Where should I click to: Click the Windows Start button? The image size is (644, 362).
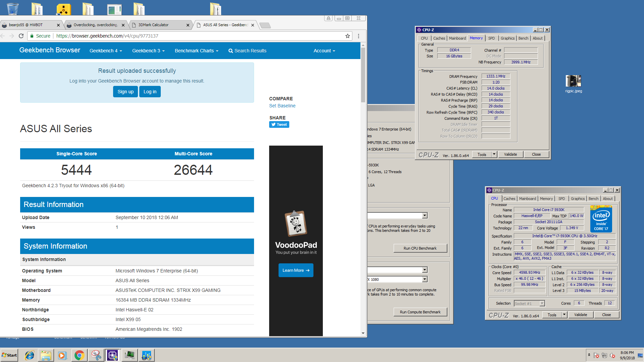click(9, 355)
